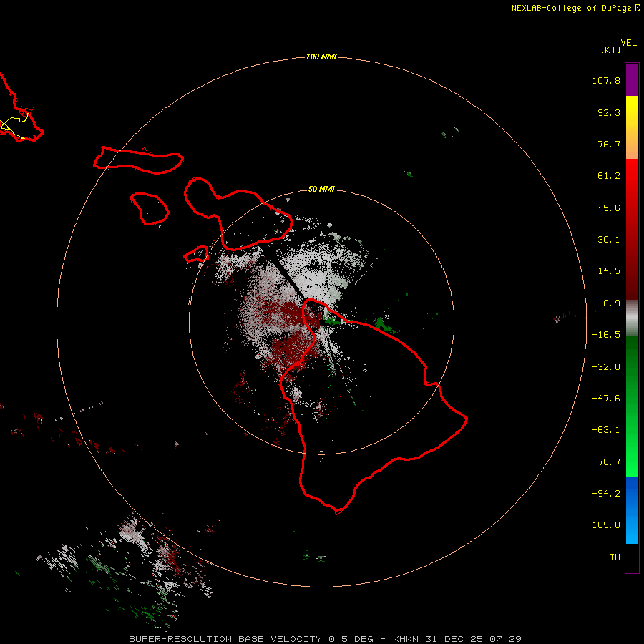Click the 07:29 timestamp in the caption
The height and width of the screenshot is (644, 644).
tap(506, 639)
